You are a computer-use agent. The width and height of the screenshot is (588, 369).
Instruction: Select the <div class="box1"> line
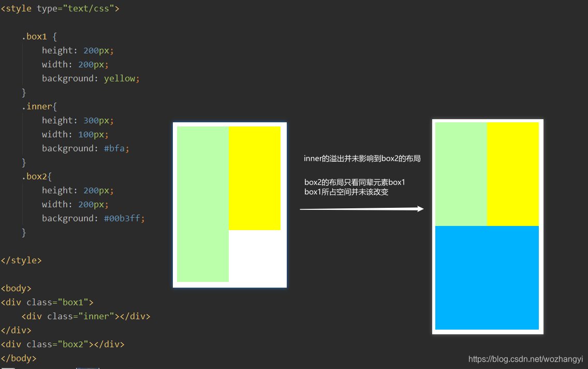(47, 302)
